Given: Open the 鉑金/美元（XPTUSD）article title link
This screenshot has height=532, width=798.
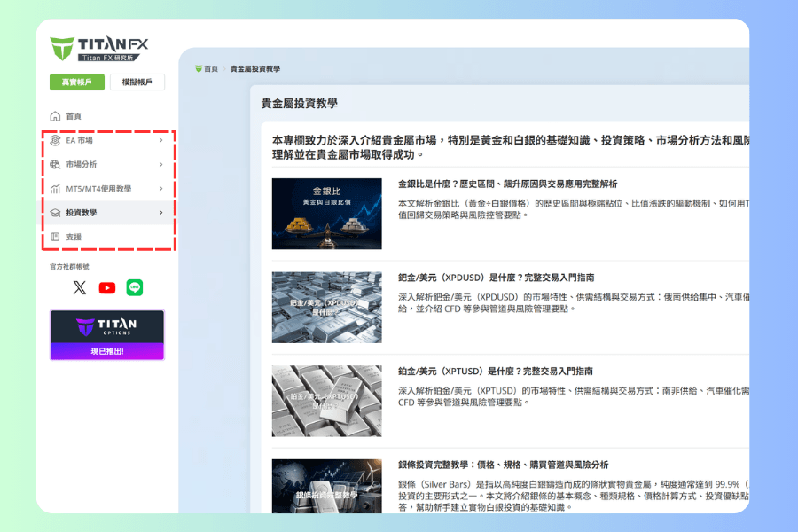Looking at the screenshot, I should (495, 372).
